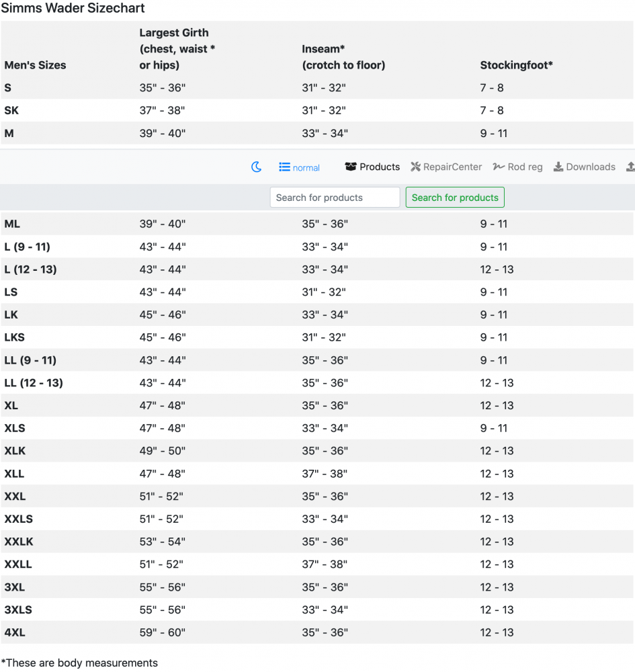Image resolution: width=635 pixels, height=672 pixels.
Task: Focus the Search for products input field
Action: [x=335, y=198]
